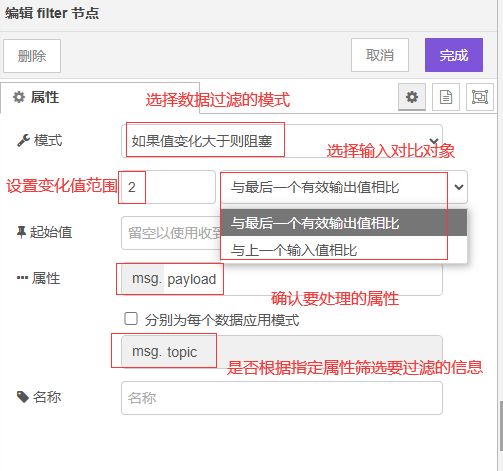The height and width of the screenshot is (471, 503).
Task: Click the change value field containing 2
Action: (168, 187)
